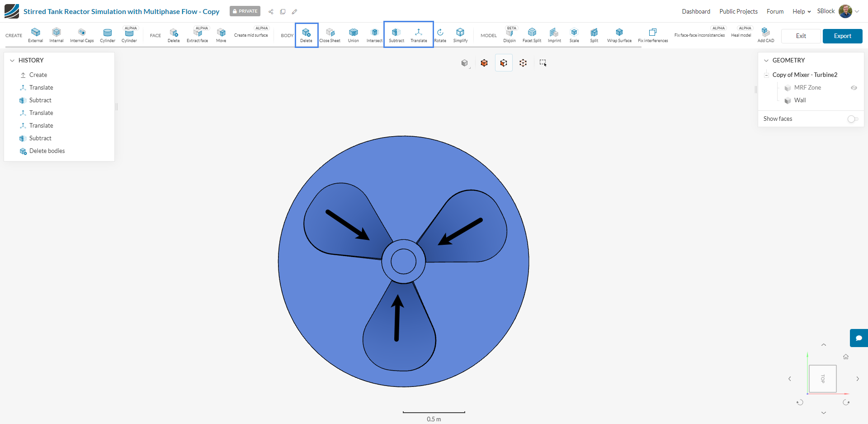Open the Imprint model tool

554,35
